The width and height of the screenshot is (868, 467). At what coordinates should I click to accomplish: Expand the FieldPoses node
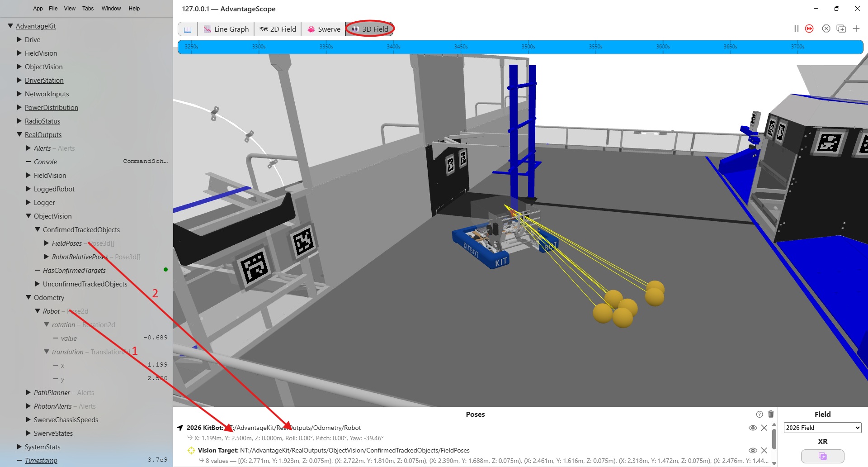tap(47, 243)
